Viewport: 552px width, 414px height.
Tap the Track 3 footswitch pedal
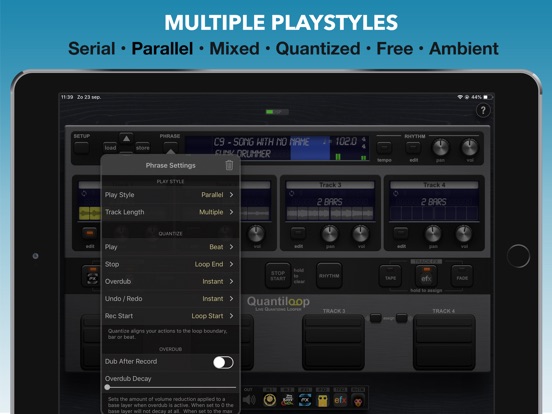coord(333,342)
